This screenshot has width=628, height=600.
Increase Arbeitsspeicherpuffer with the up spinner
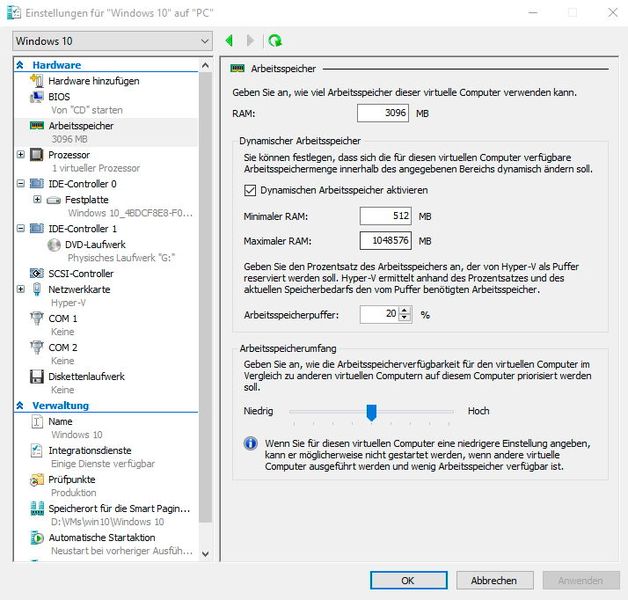tap(405, 310)
